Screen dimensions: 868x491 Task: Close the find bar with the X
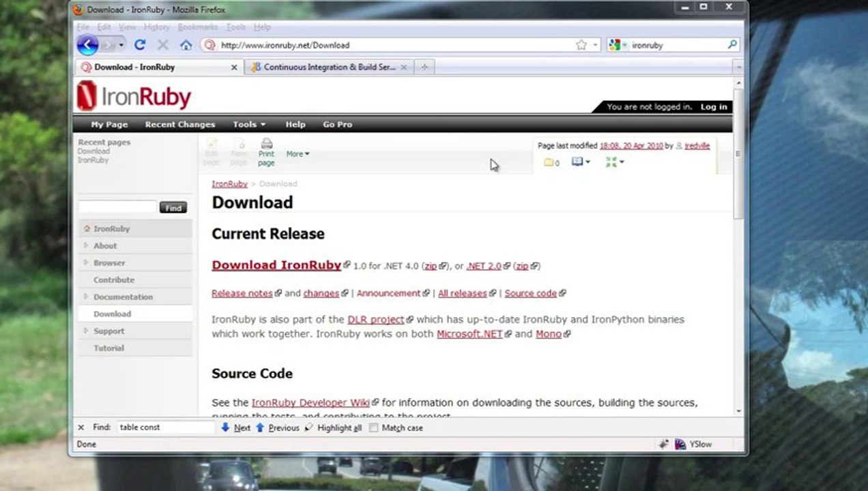(81, 428)
